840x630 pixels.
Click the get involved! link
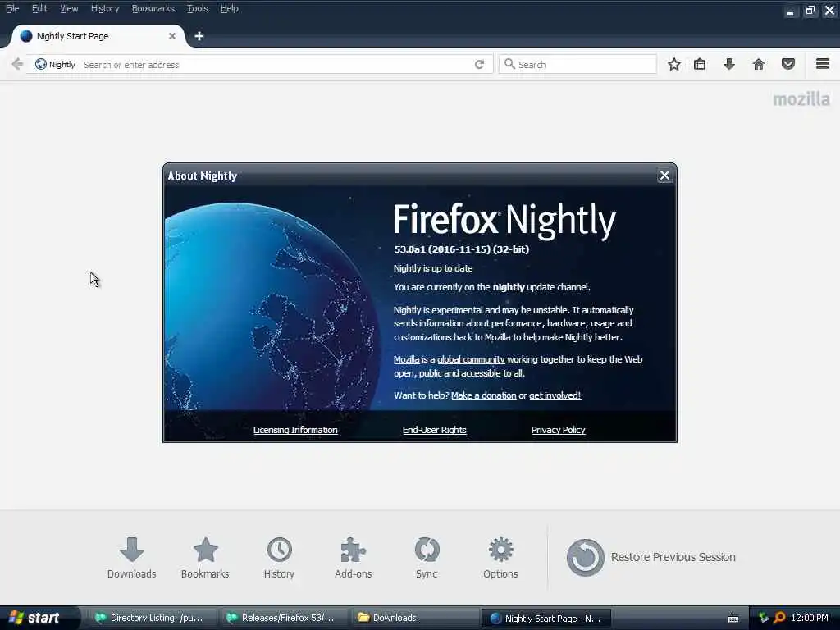[x=555, y=395]
